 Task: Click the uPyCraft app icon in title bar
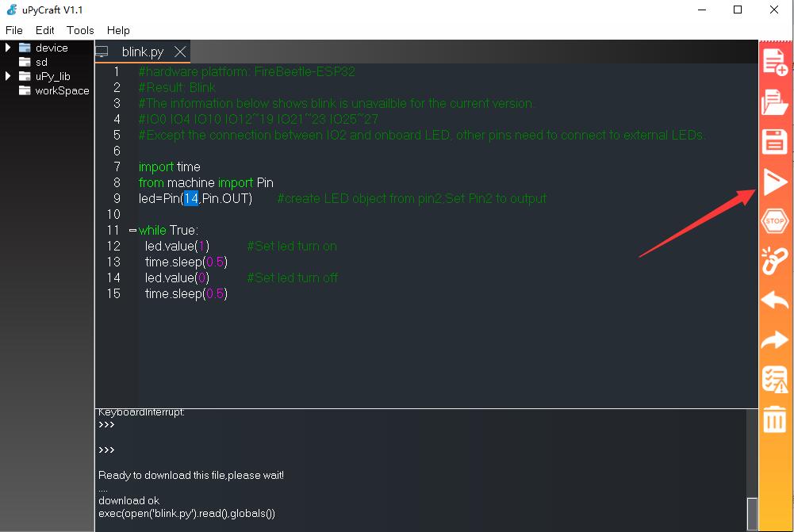(12, 10)
